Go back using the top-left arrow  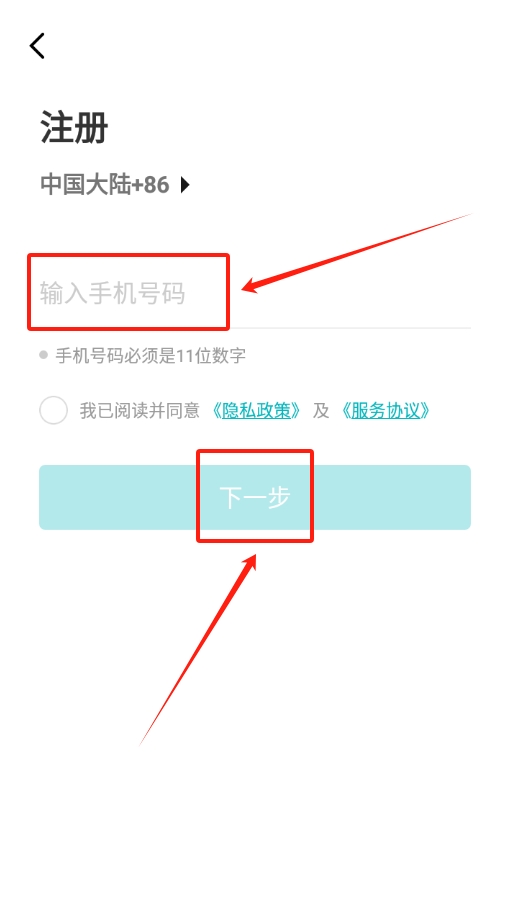(x=37, y=46)
